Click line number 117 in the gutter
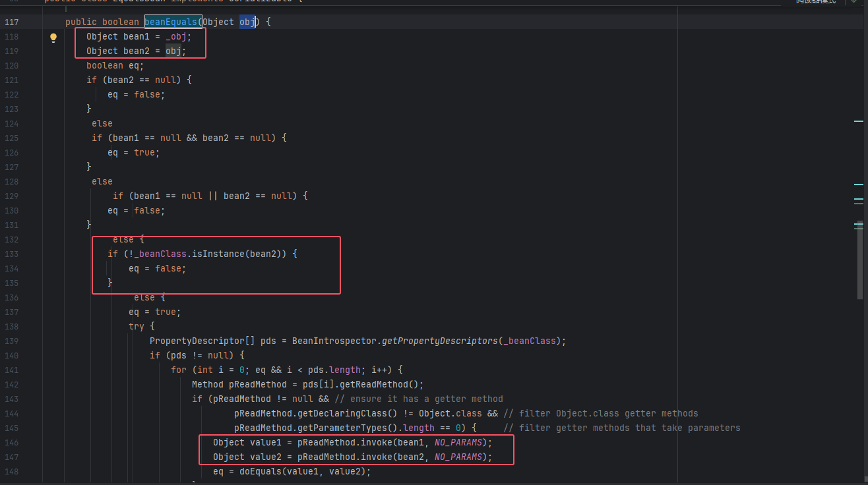 (x=12, y=22)
